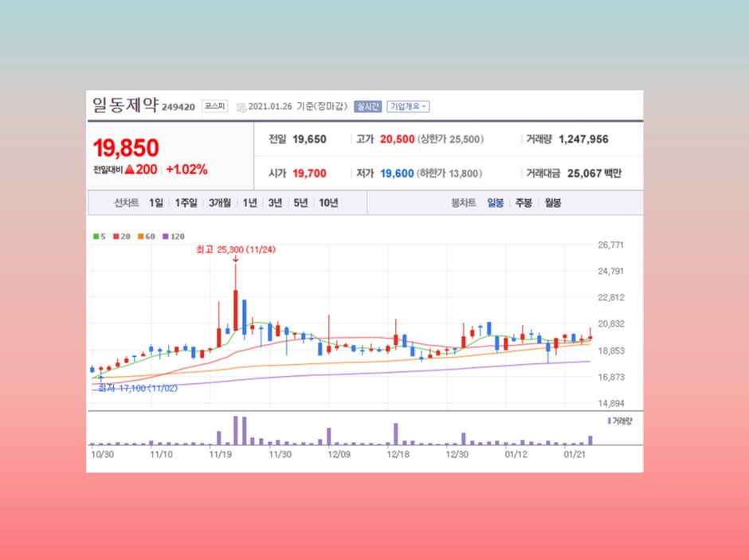Click the low price 19,600
The image size is (749, 560).
pyautogui.click(x=397, y=174)
